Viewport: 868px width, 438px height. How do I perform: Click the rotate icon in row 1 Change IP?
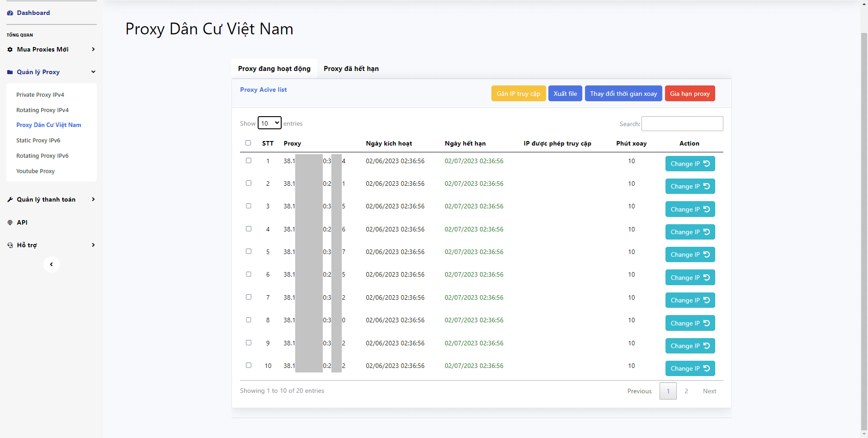pyautogui.click(x=707, y=164)
